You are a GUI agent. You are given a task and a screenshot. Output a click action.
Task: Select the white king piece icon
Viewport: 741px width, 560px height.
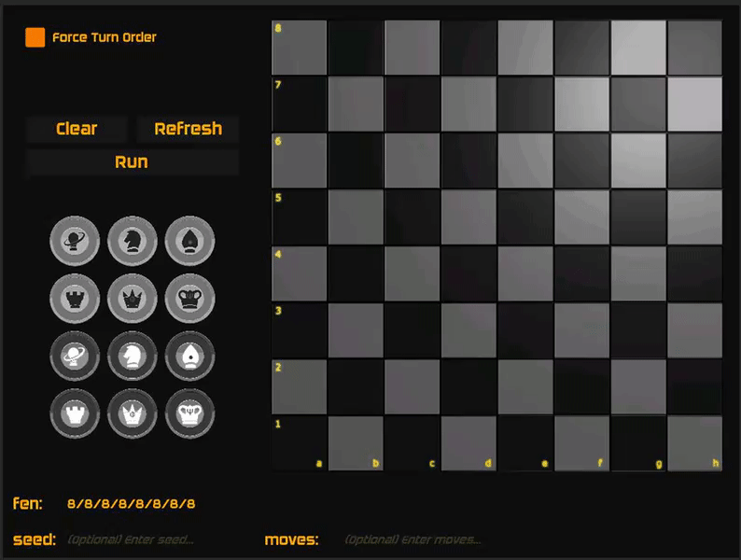pos(189,413)
